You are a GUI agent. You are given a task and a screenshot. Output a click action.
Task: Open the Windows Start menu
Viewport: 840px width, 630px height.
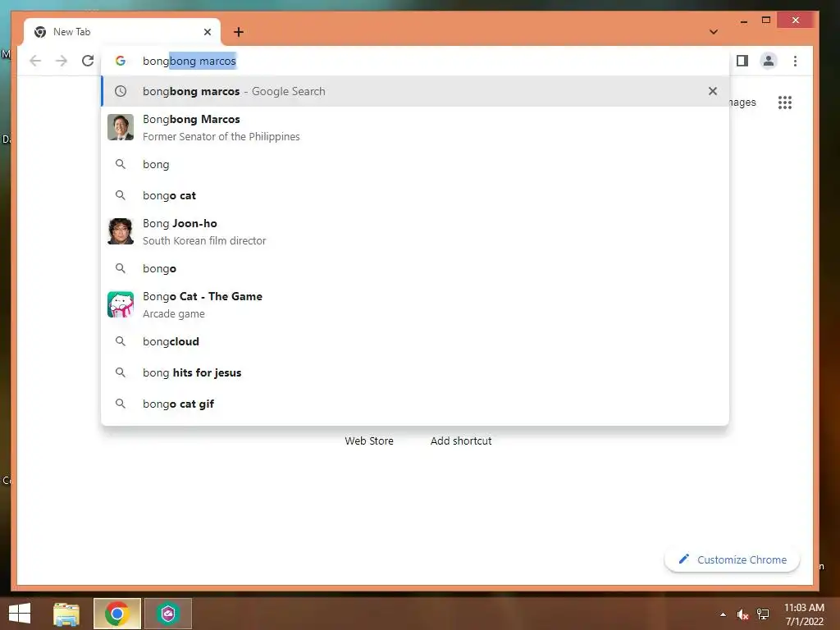(20, 614)
